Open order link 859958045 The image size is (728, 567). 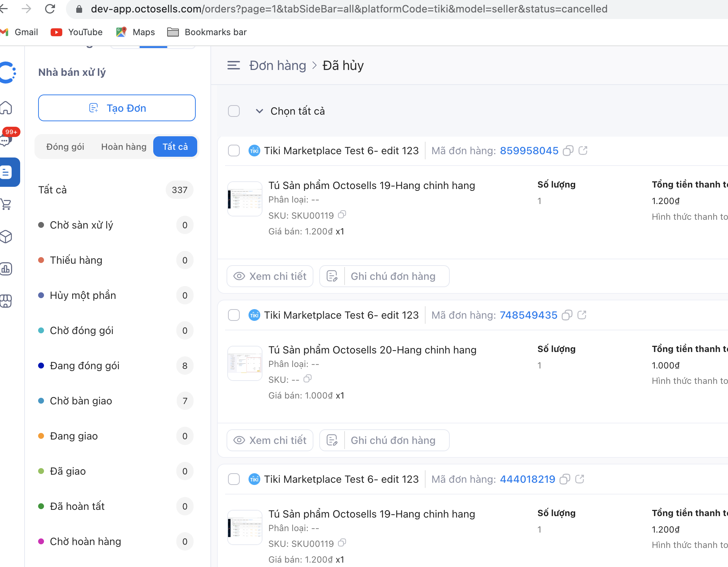(529, 151)
